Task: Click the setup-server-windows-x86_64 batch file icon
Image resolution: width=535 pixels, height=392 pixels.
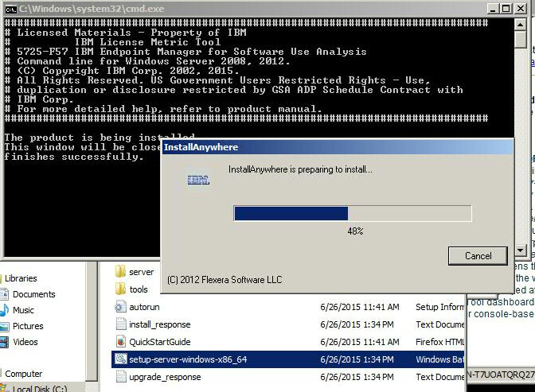Action: 120,359
